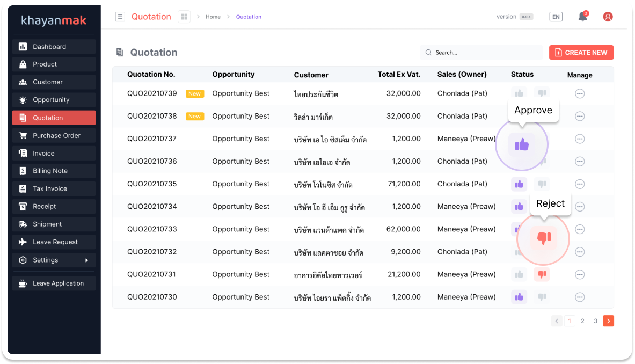Follow the Home breadcrumb link
The image size is (635, 364).
click(x=213, y=17)
